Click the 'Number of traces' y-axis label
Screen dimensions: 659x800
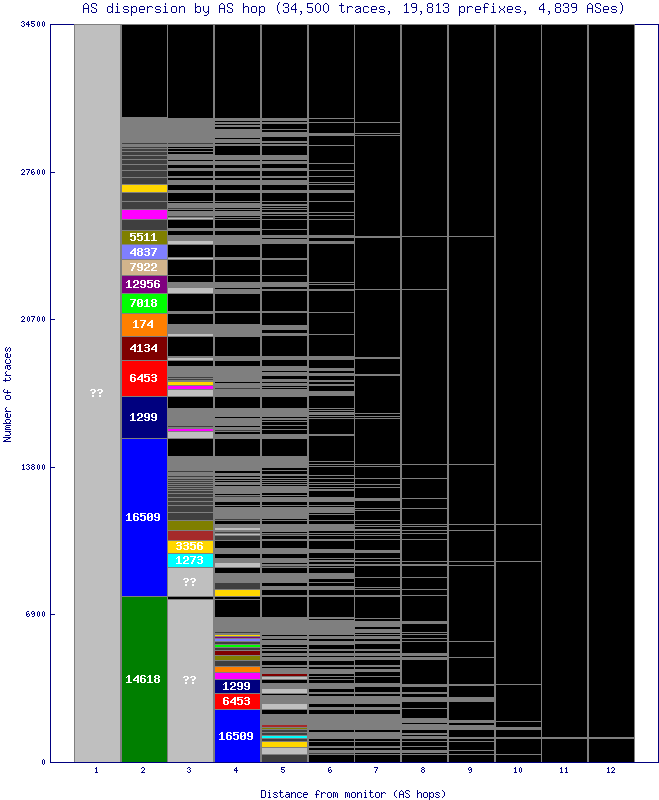click(8, 394)
